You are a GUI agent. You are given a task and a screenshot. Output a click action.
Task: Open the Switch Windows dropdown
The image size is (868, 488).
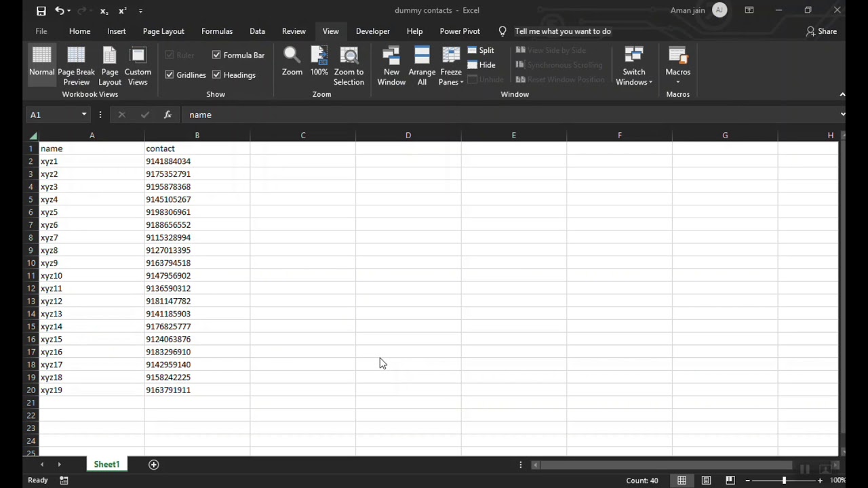634,66
